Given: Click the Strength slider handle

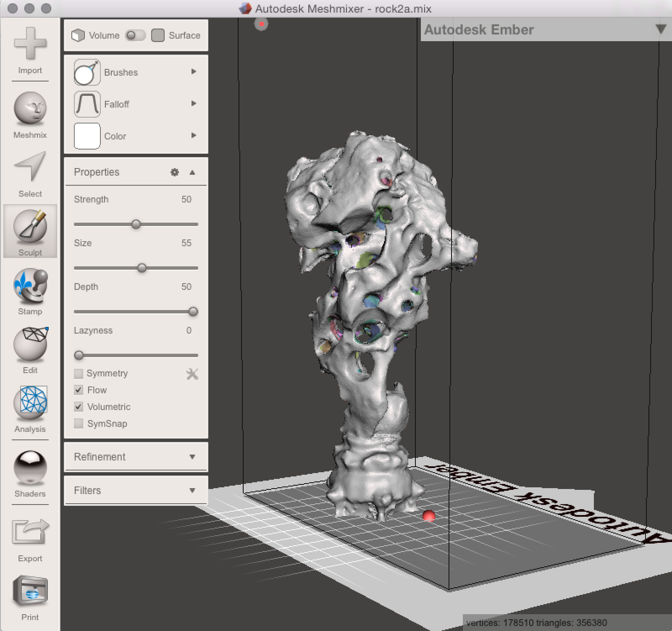Looking at the screenshot, I should [x=136, y=224].
